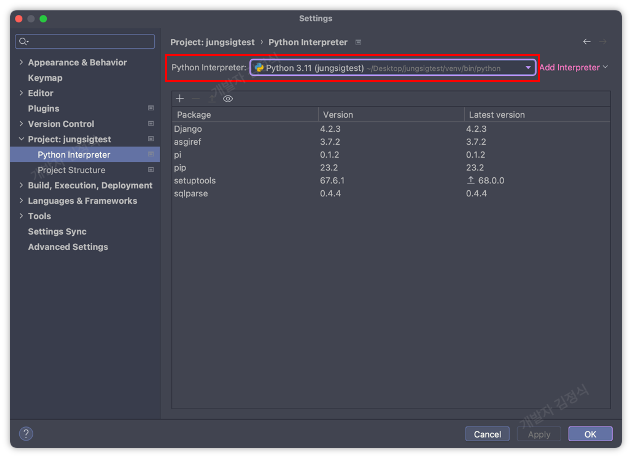Open the Add Interpreter dropdown
The width and height of the screenshot is (632, 458).
574,67
